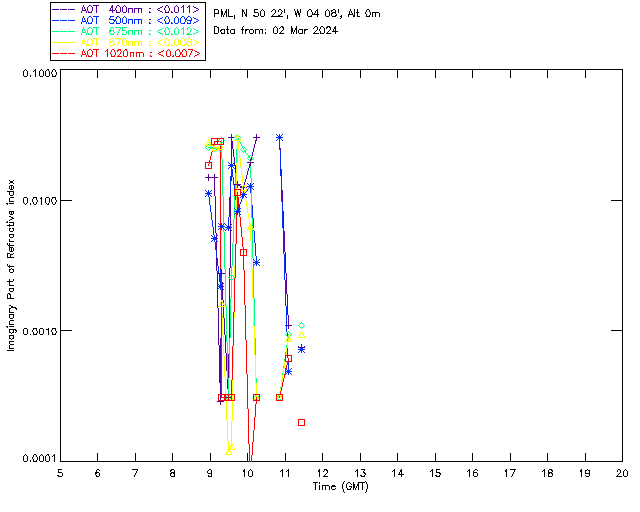Click the x-axis tick label 8
Image resolution: width=640 pixels, height=512 pixels.
(173, 473)
